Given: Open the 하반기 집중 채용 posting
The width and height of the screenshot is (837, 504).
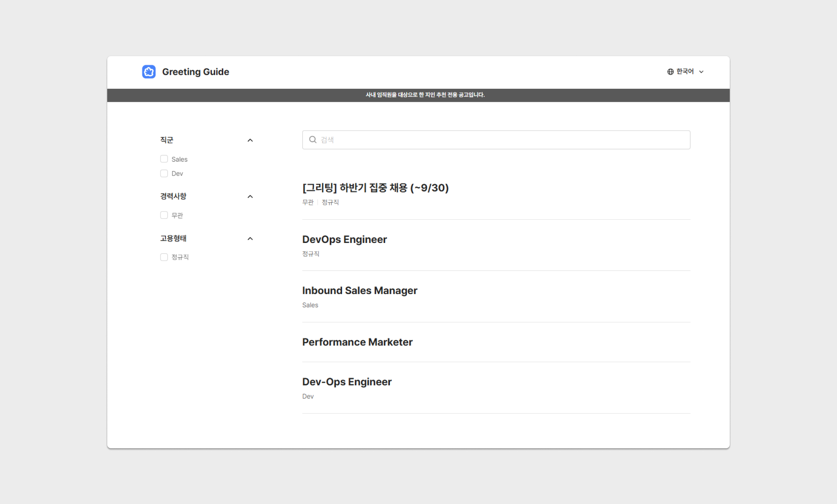Looking at the screenshot, I should point(375,188).
